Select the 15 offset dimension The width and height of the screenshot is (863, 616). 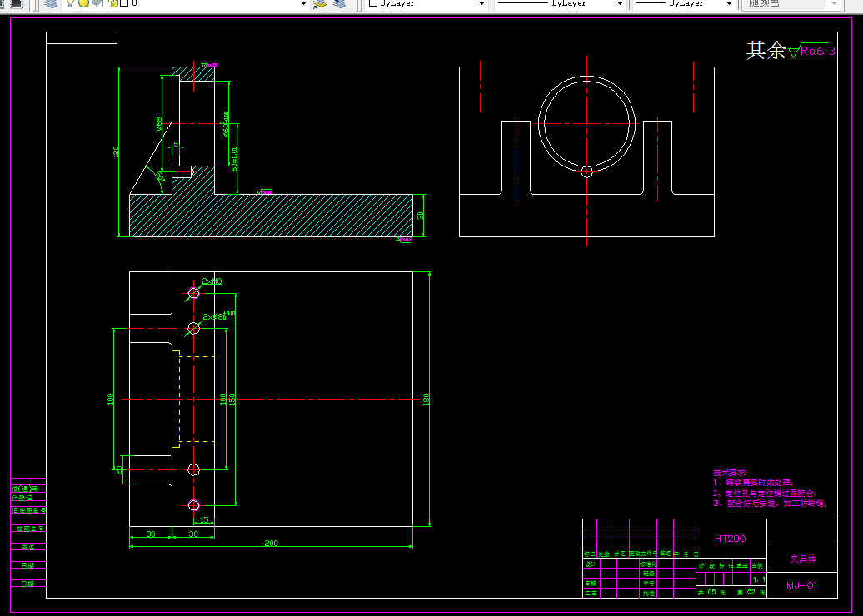click(204, 519)
